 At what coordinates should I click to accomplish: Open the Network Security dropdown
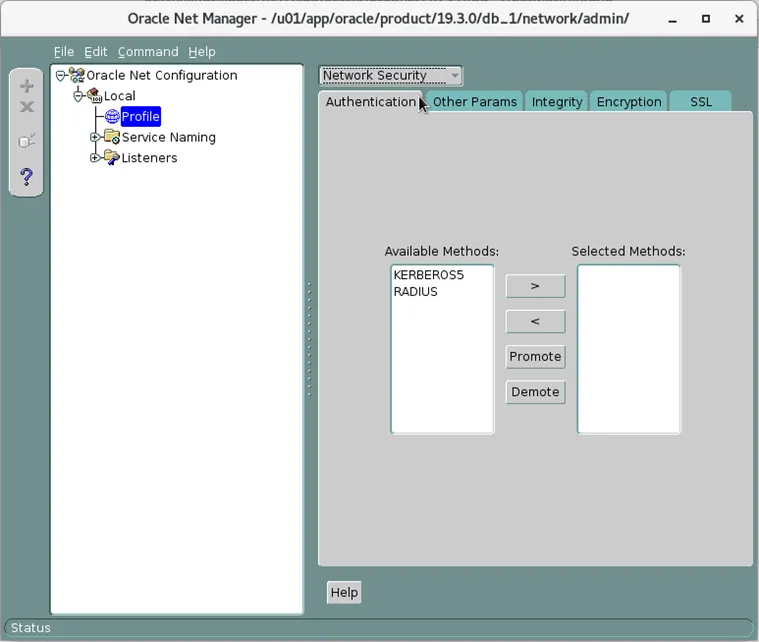(x=391, y=76)
